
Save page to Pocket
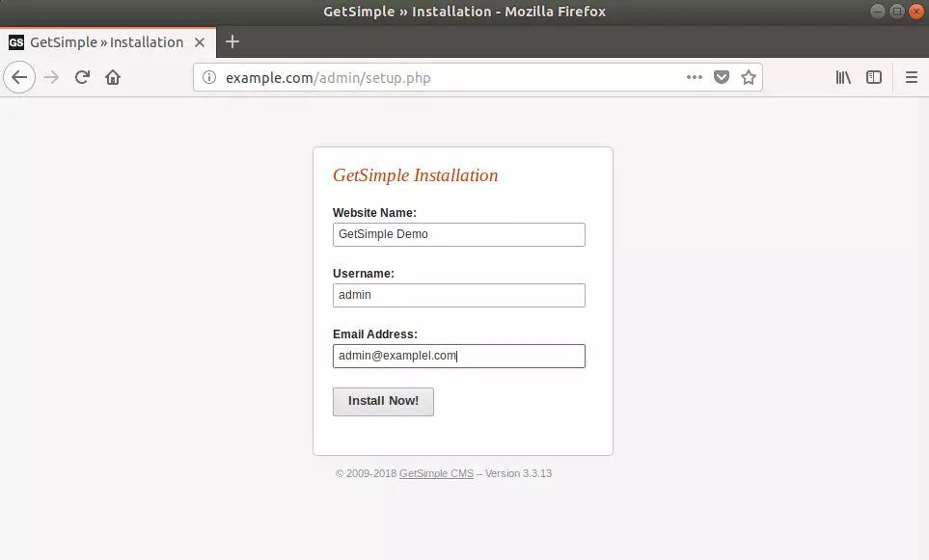(721, 77)
